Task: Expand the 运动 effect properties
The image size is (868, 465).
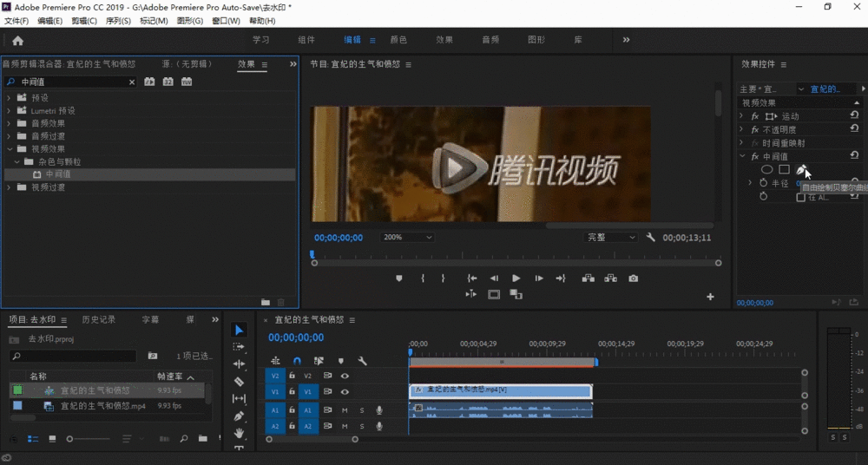Action: click(741, 115)
